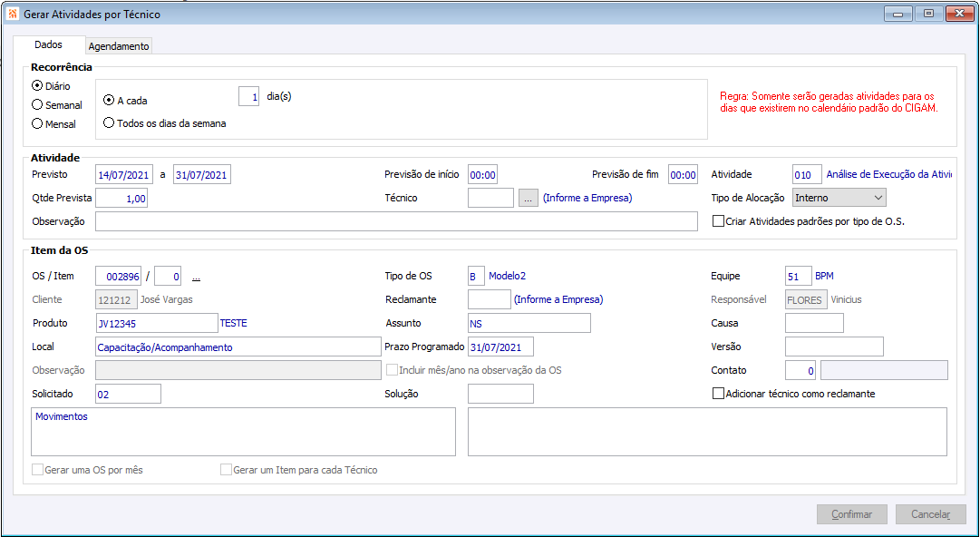This screenshot has height=537, width=980.
Task: Enable Criar Atividades padrões por tipo de O.S.
Action: point(719,221)
